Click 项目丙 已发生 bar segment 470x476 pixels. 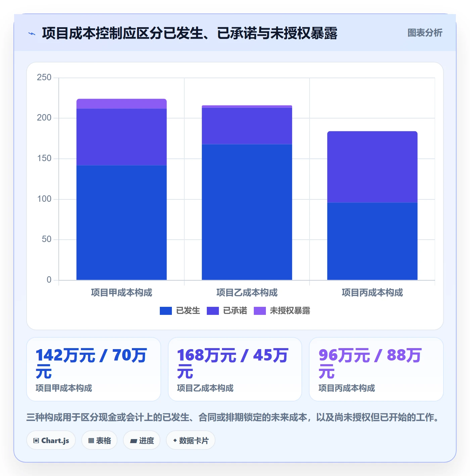pos(372,241)
